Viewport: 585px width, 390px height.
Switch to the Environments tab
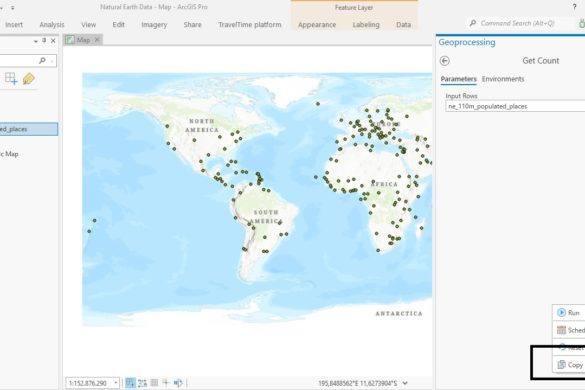[503, 79]
